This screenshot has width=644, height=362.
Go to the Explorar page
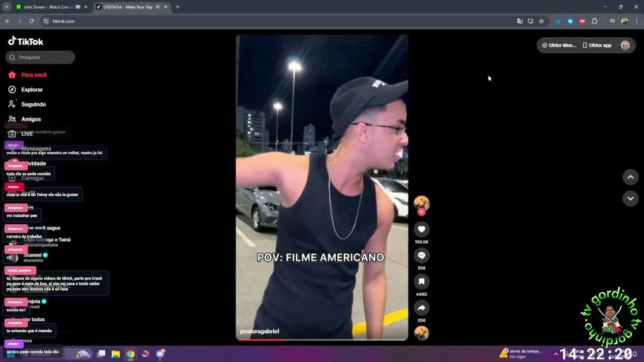coord(26,89)
